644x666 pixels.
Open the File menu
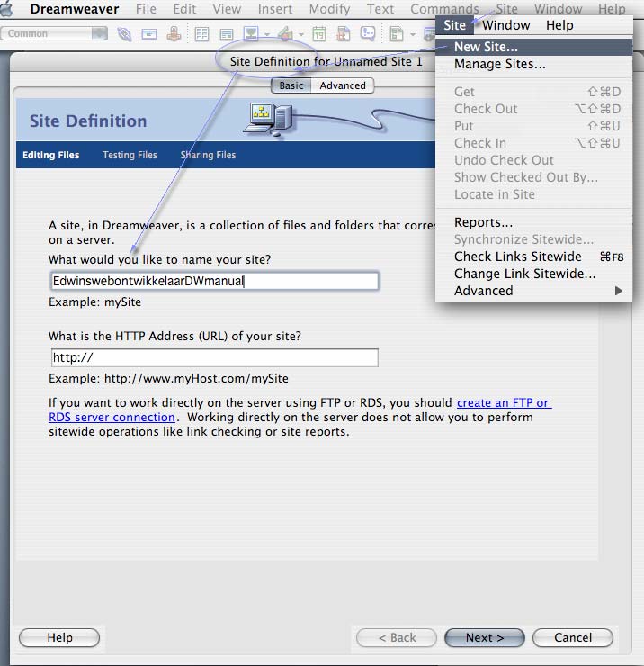[146, 9]
